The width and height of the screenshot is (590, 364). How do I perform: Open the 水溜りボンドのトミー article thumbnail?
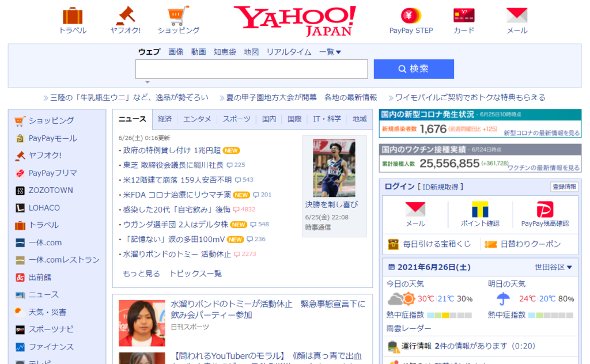click(142, 323)
